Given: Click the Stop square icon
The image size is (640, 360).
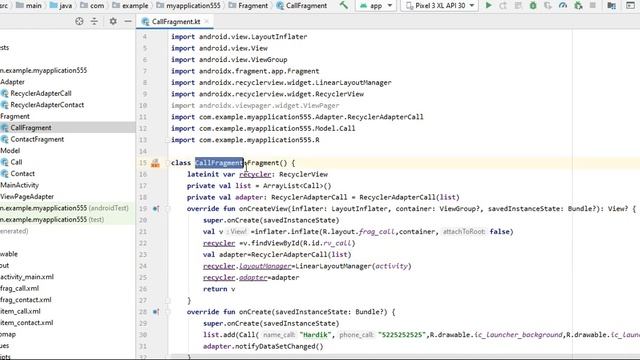Looking at the screenshot, I should click(593, 6).
